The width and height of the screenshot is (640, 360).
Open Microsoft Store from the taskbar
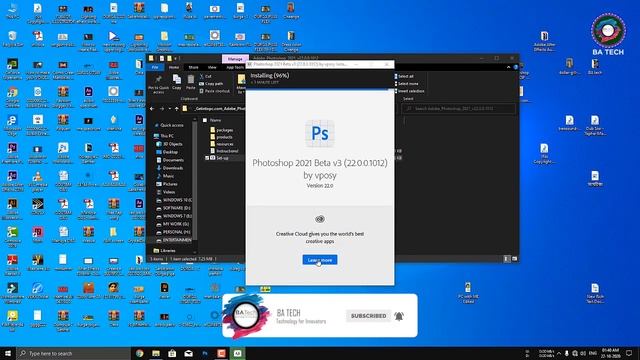[172, 353]
